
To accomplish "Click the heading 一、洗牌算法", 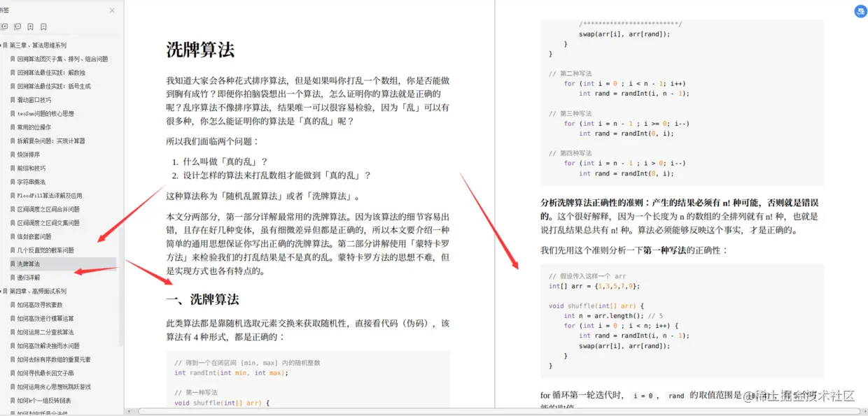I will (x=202, y=299).
